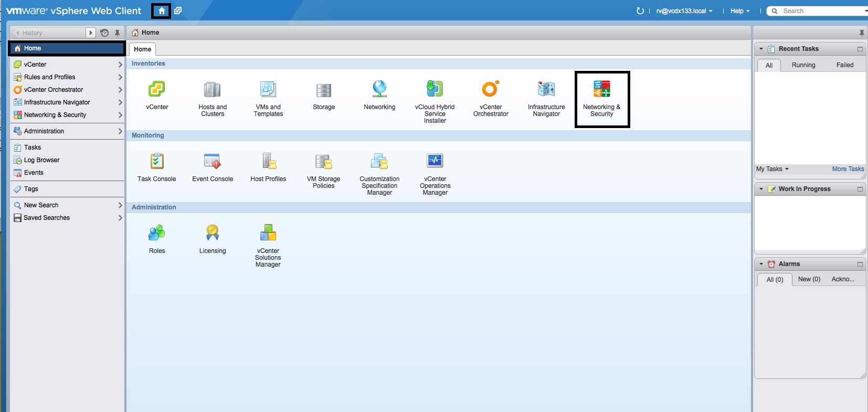868x412 pixels.
Task: Open Hosts and Clusters inventory
Action: click(212, 90)
